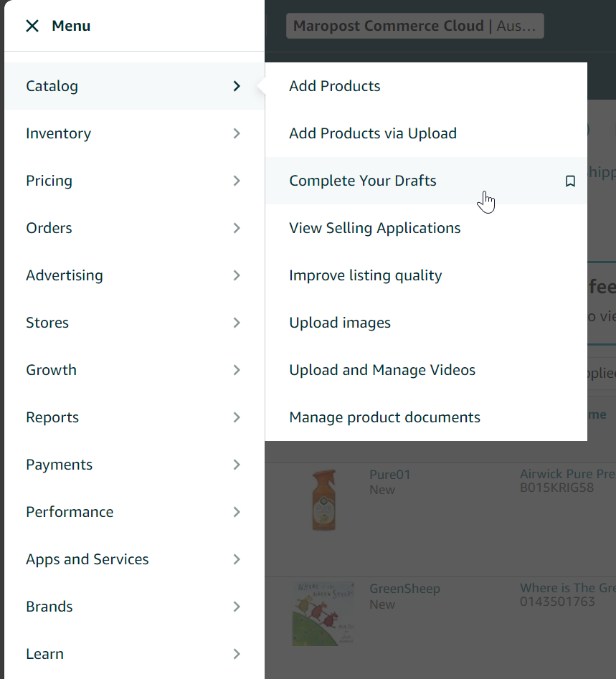Viewport: 616px width, 679px height.
Task: Select the Payments menu item
Action: click(x=134, y=465)
